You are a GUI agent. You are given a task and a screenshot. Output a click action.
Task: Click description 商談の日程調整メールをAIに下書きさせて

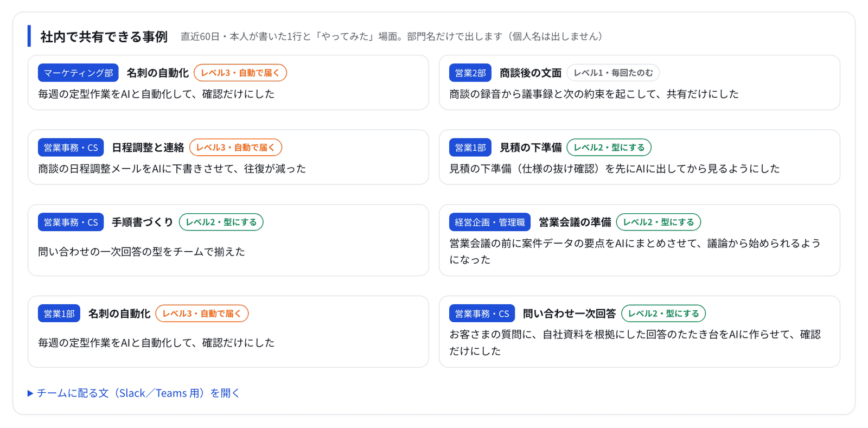tap(172, 169)
